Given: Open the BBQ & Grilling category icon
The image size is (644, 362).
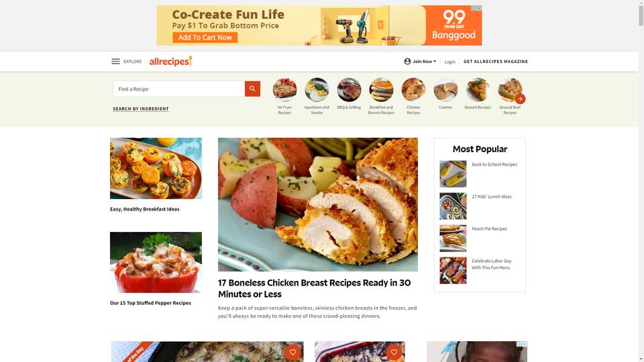Looking at the screenshot, I should point(349,89).
